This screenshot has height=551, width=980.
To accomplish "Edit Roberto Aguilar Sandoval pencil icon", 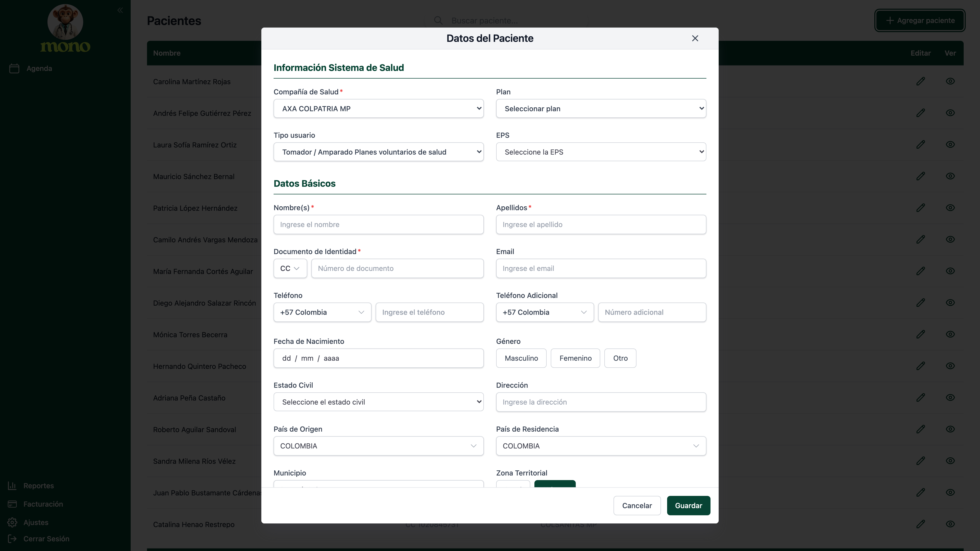I will (920, 429).
